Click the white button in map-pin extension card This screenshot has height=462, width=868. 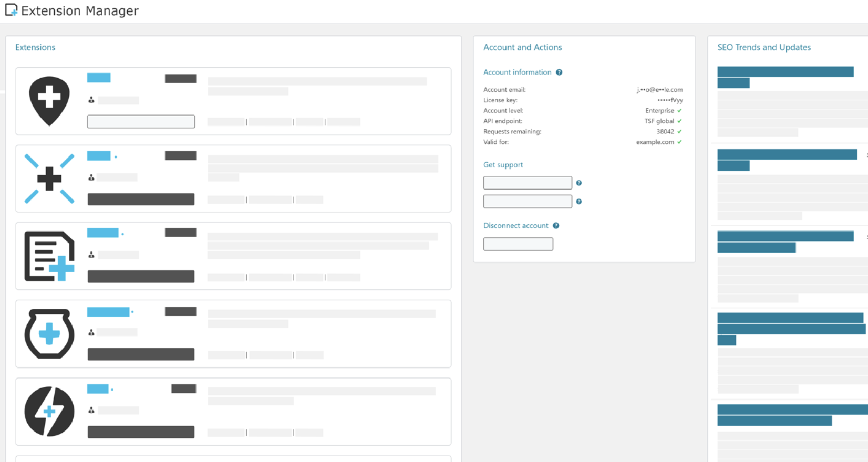coord(141,121)
